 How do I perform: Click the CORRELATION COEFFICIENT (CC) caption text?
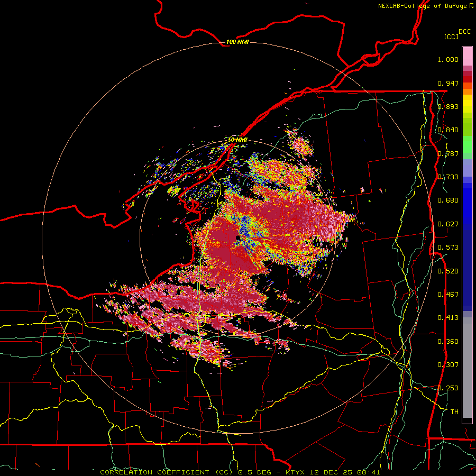(167, 472)
